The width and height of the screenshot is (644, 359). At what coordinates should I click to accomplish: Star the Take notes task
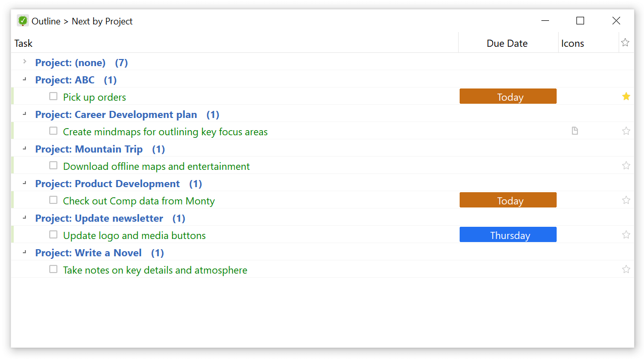626,269
